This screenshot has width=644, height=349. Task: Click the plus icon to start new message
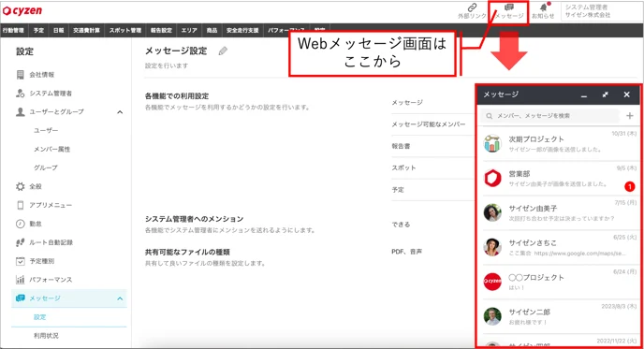(630, 116)
